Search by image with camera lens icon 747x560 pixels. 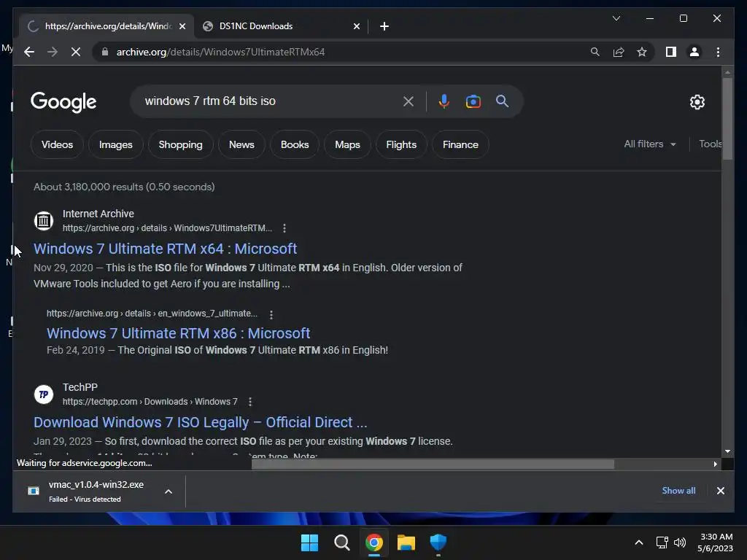(x=473, y=101)
